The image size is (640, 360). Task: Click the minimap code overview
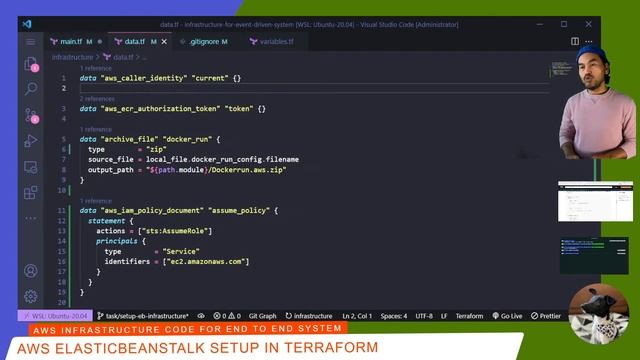click(x=561, y=69)
